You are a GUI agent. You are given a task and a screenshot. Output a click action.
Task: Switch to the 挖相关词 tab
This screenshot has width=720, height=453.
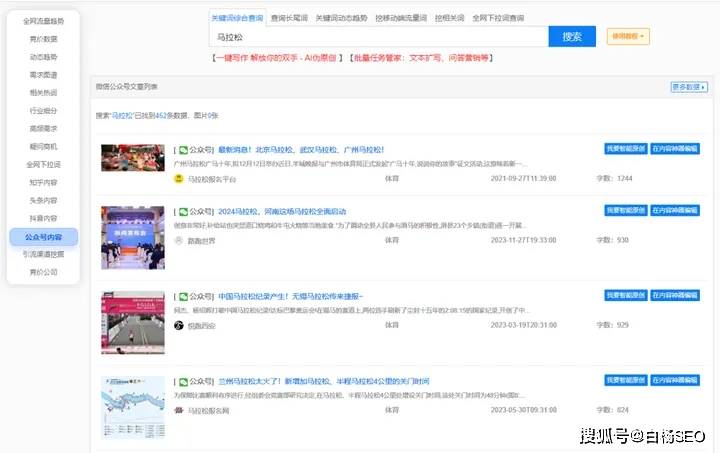point(450,18)
